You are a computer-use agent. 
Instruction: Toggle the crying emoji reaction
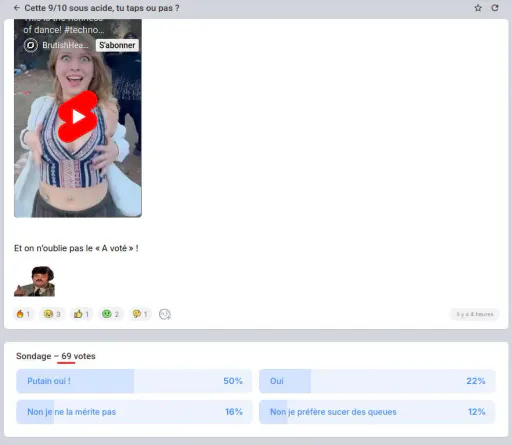tap(52, 314)
